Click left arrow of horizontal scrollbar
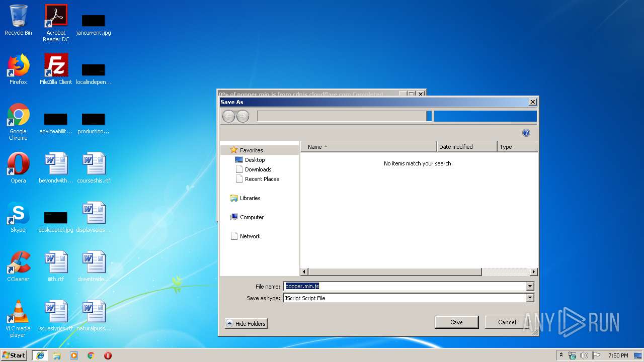 tap(304, 272)
